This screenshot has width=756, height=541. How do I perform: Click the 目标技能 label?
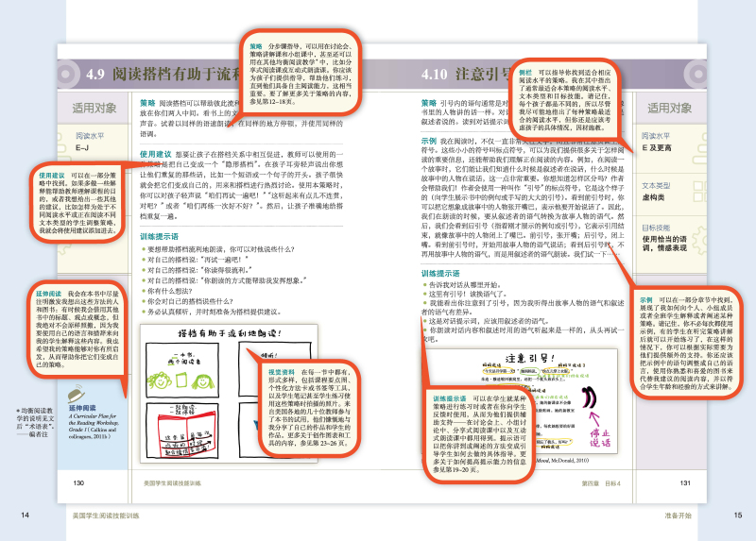(x=656, y=228)
